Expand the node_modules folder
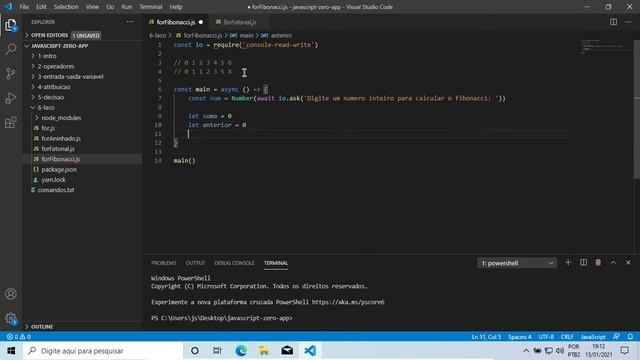 pos(82,118)
